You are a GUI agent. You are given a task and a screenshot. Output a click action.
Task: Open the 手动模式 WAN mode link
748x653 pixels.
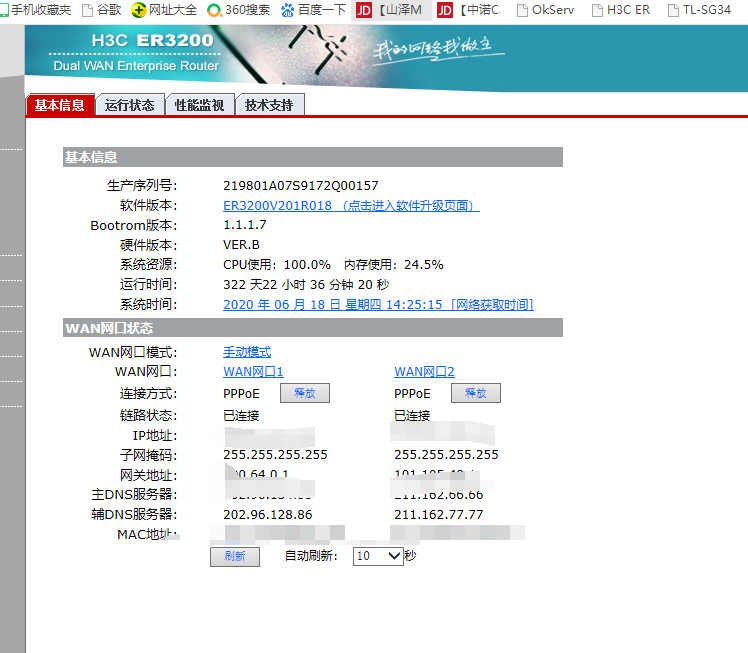tap(247, 352)
